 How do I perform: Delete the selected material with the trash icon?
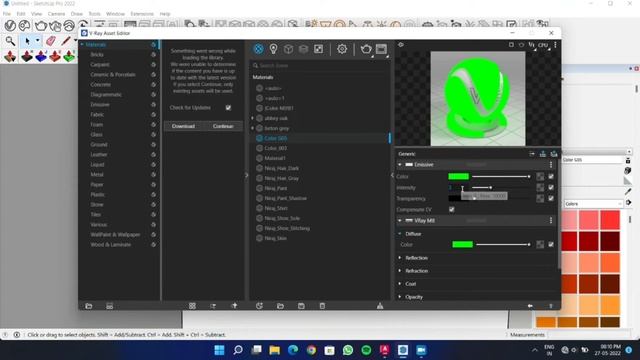point(322,306)
